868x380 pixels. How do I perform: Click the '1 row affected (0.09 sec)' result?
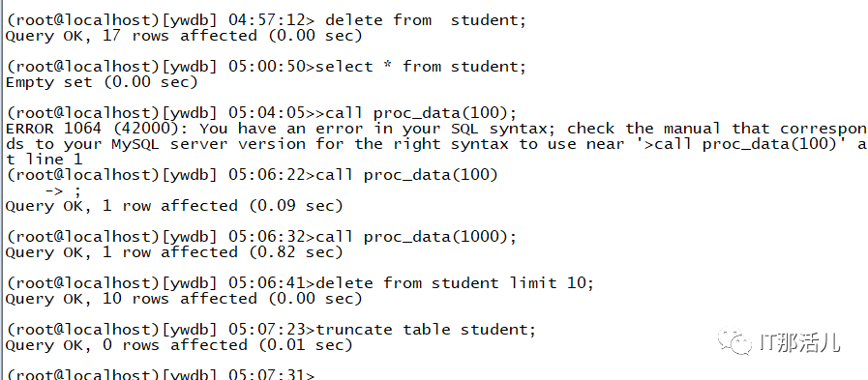(x=223, y=206)
